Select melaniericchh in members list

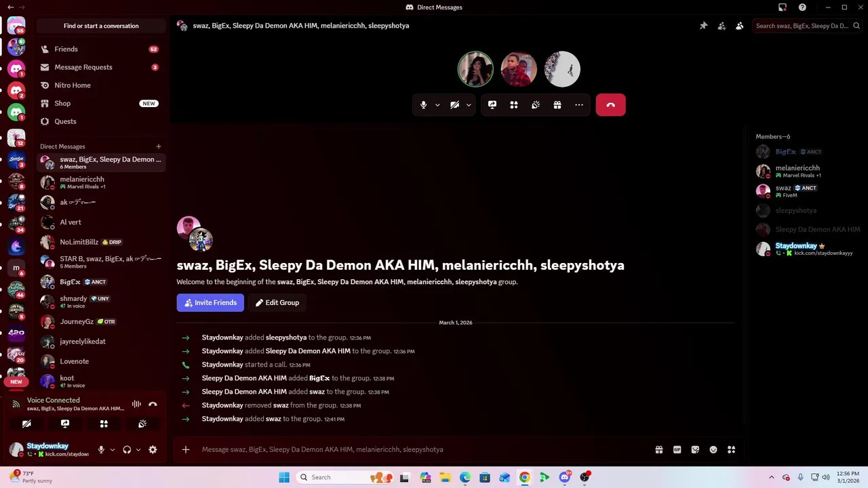coord(808,171)
